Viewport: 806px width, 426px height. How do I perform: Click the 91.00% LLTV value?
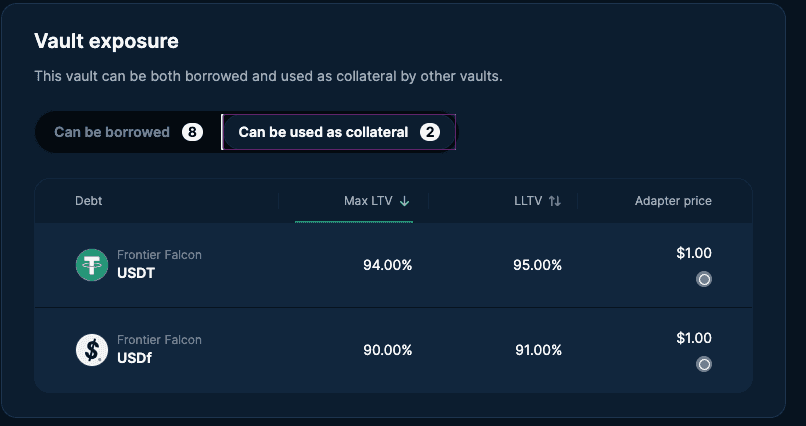click(x=537, y=350)
